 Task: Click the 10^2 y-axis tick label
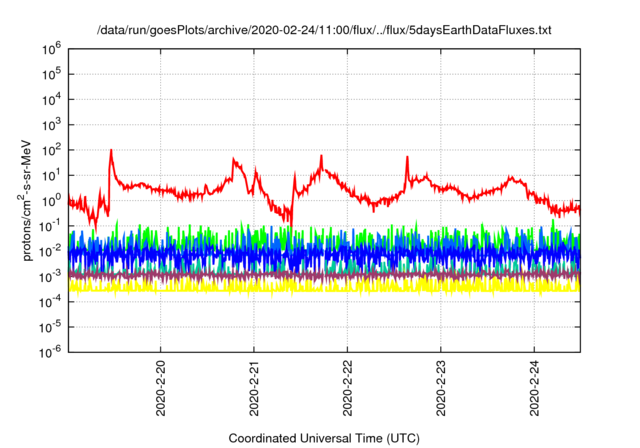(51, 150)
